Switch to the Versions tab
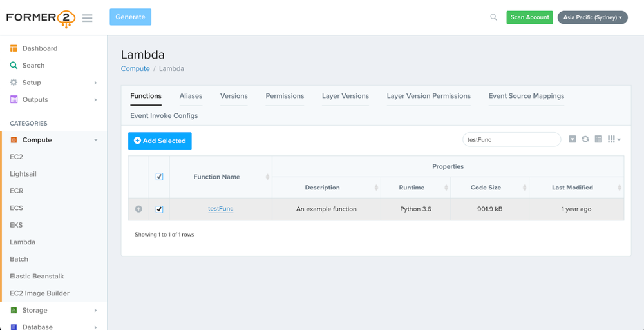Viewport: 644px width, 330px height. pyautogui.click(x=234, y=96)
